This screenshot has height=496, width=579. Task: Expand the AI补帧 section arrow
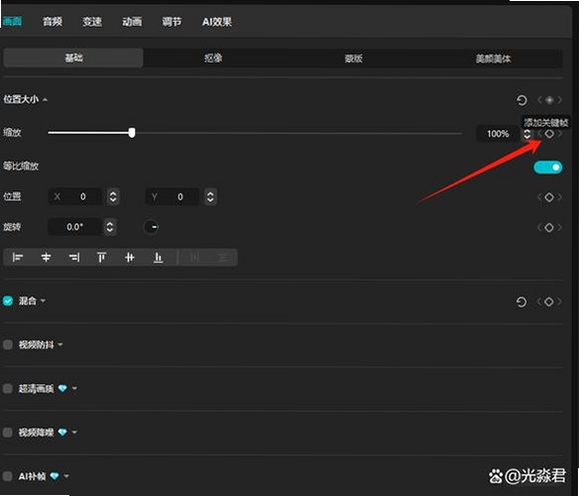click(66, 476)
